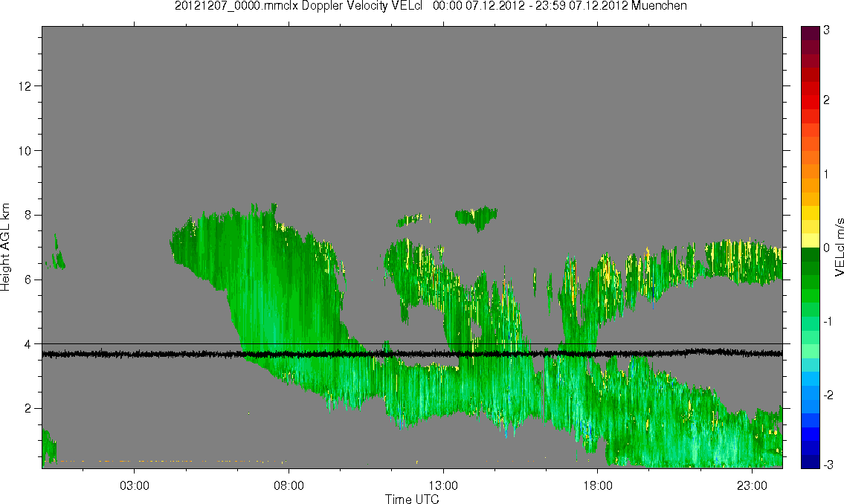
Task: Click the 8 km height tick label
Action: click(x=28, y=215)
